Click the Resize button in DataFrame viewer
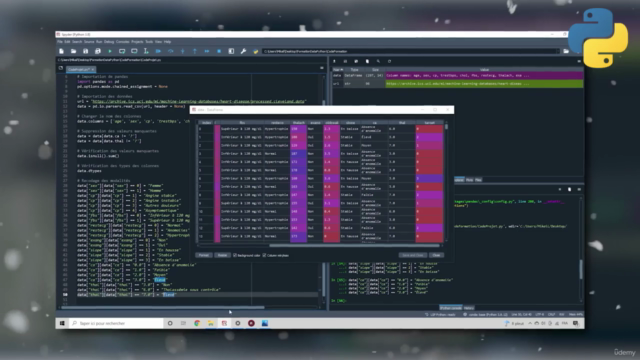This screenshot has width=640, height=360. point(222,256)
